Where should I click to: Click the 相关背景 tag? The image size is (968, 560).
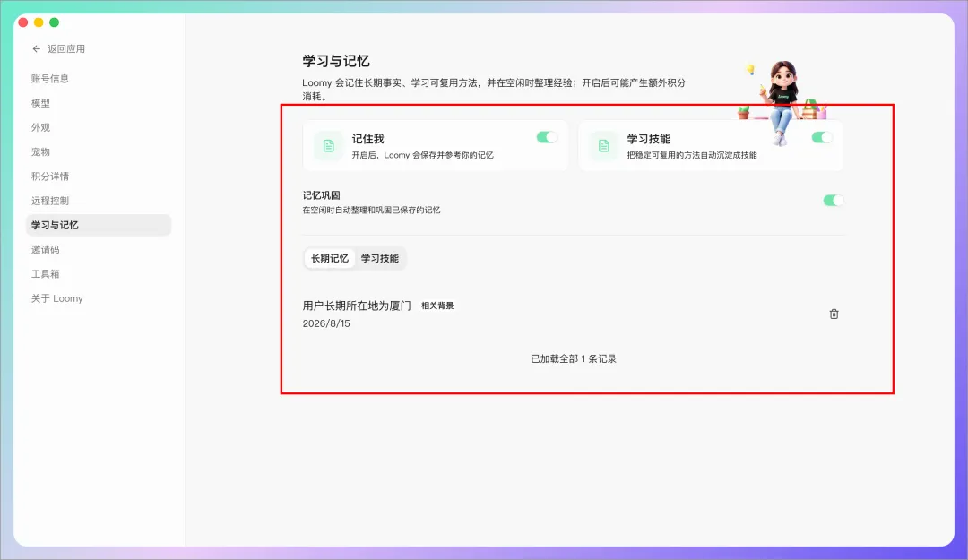point(437,306)
